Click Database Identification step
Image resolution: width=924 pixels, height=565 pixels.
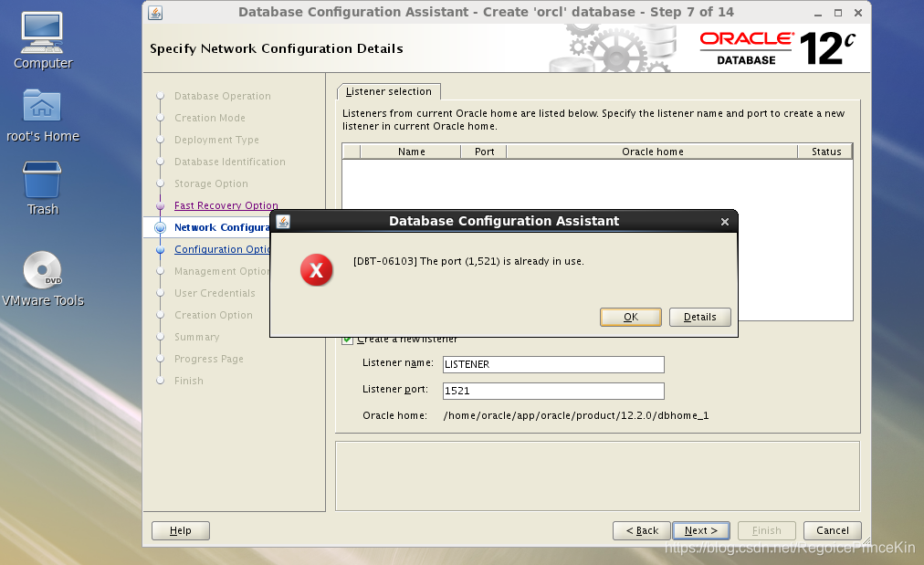[x=230, y=162]
